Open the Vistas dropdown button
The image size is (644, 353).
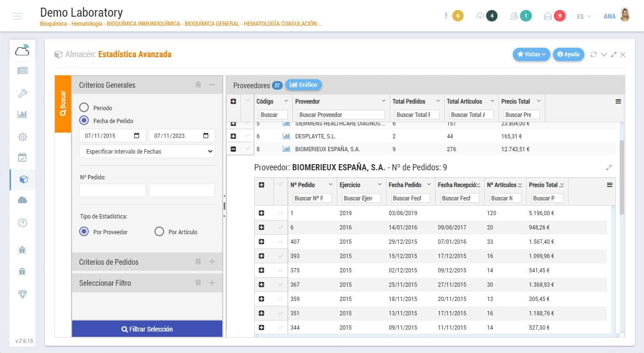pyautogui.click(x=531, y=54)
